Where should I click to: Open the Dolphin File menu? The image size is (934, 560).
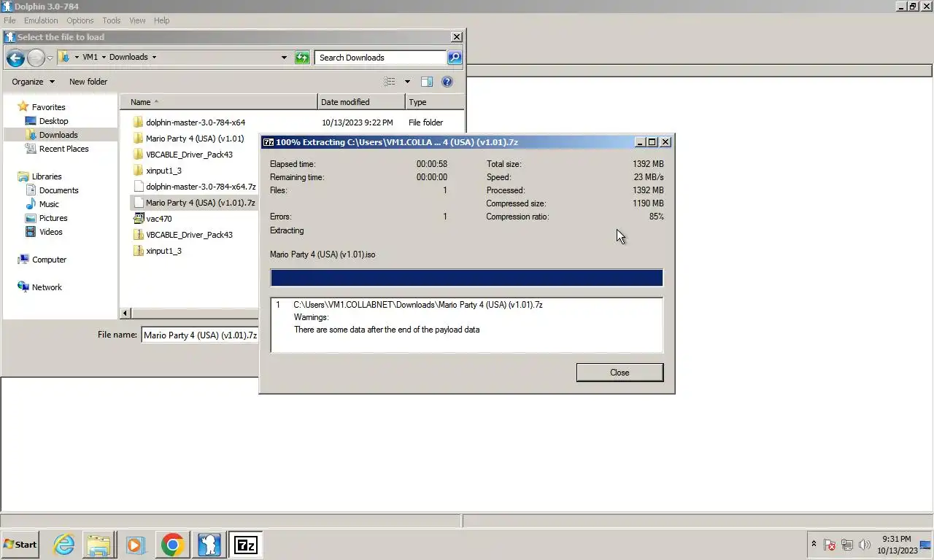pos(9,20)
